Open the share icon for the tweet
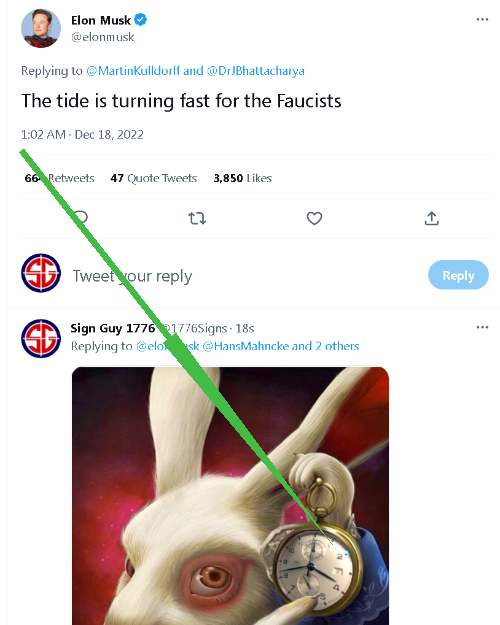 pyautogui.click(x=431, y=218)
